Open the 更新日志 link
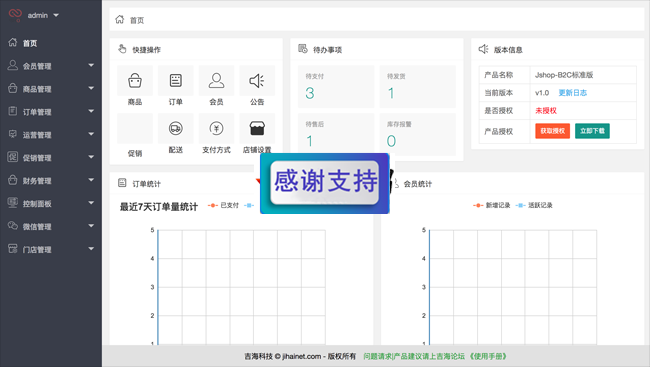 click(572, 92)
